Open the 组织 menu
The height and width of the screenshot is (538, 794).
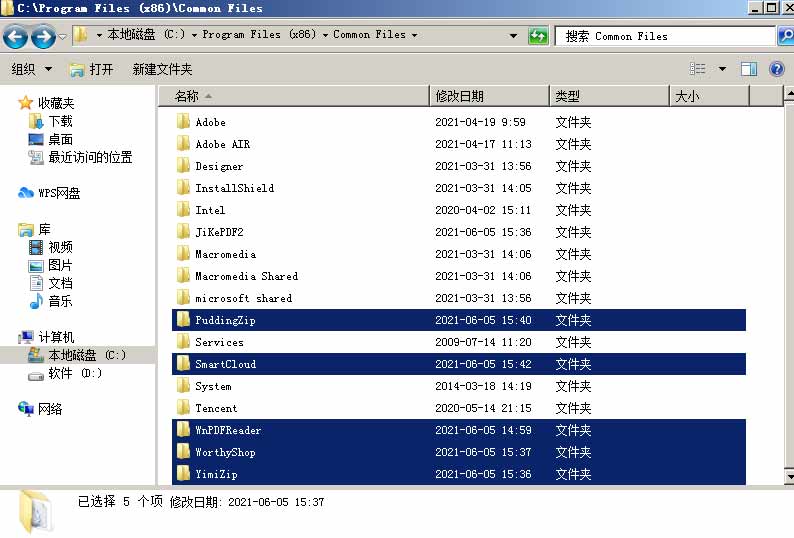31,69
